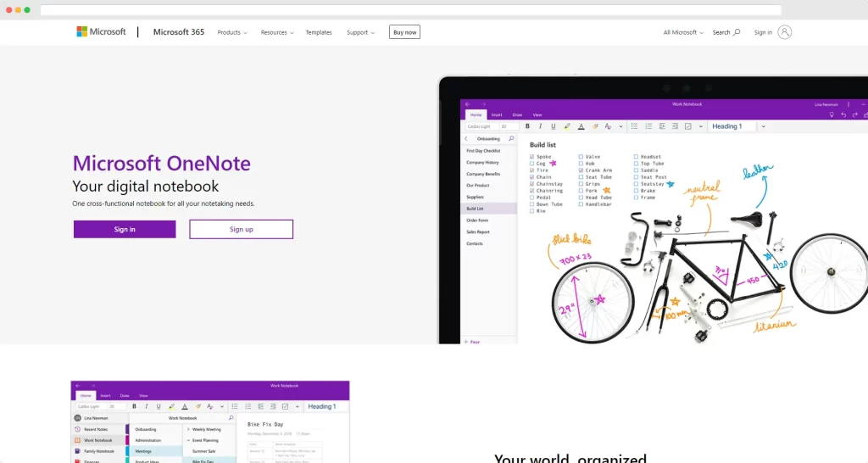Expand the Resources menu in header
This screenshot has height=463, width=868.
[277, 33]
